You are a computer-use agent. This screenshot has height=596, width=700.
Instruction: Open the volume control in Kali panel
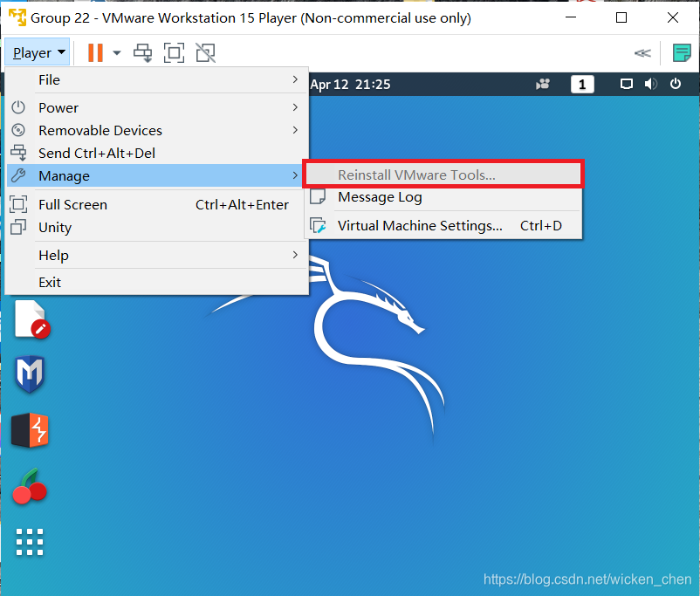click(x=650, y=84)
